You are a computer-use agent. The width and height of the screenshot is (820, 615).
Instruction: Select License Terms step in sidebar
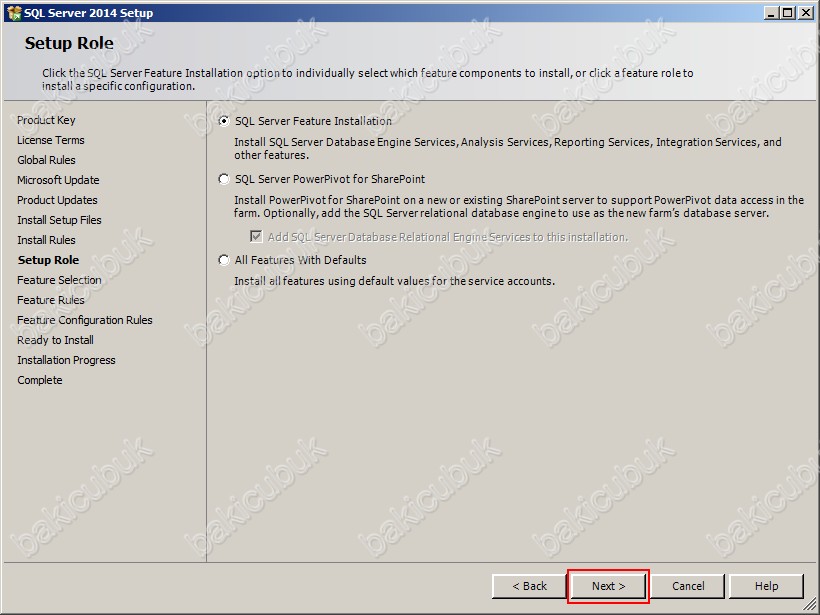pos(51,140)
